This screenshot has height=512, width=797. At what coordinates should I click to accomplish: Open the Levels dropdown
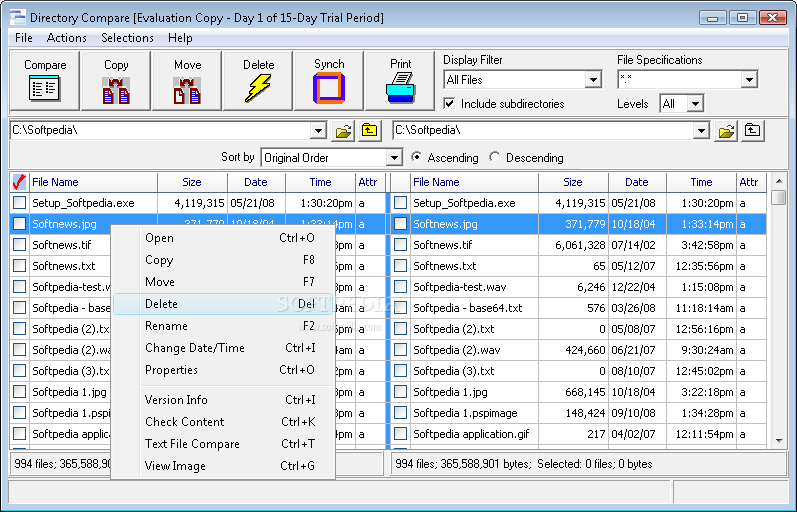point(695,104)
